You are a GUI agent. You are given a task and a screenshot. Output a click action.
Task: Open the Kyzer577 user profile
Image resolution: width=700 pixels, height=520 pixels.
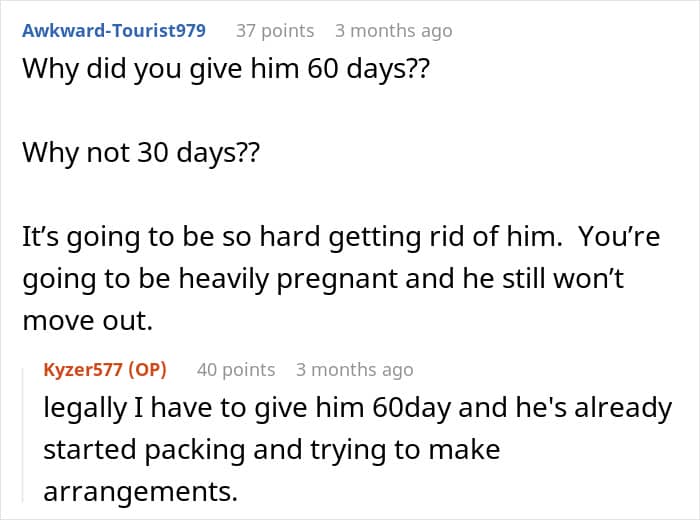point(84,369)
